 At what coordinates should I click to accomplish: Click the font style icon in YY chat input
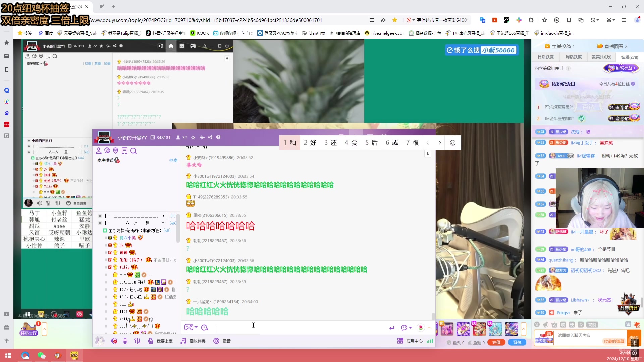pyautogui.click(x=205, y=327)
